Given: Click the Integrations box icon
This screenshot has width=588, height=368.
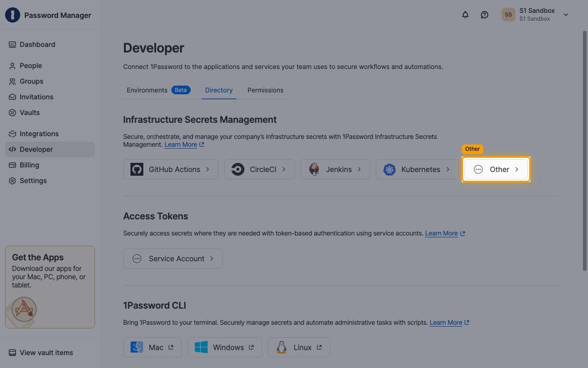Looking at the screenshot, I should tap(12, 134).
